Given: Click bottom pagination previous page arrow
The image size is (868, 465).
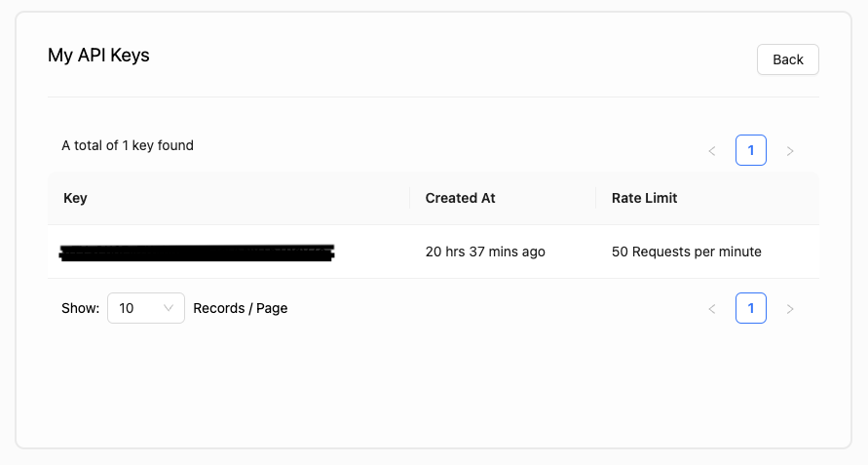Looking at the screenshot, I should pyautogui.click(x=712, y=309).
